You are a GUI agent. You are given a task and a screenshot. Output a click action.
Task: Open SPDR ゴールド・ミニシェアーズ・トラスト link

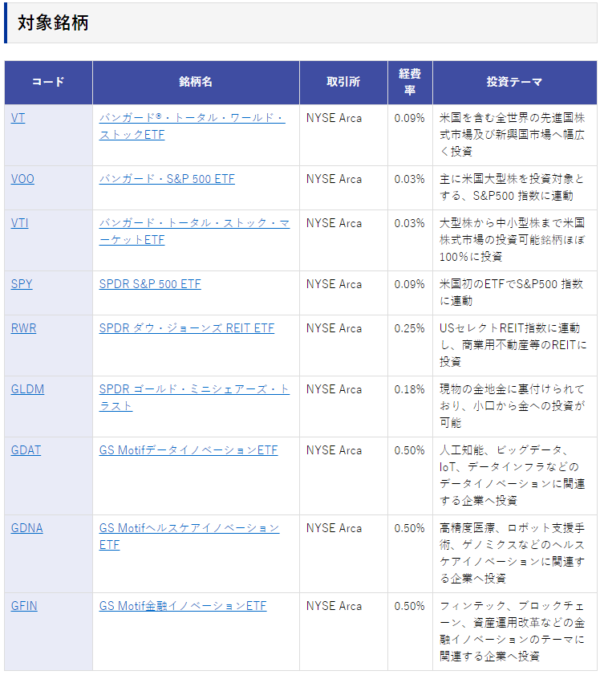click(194, 398)
